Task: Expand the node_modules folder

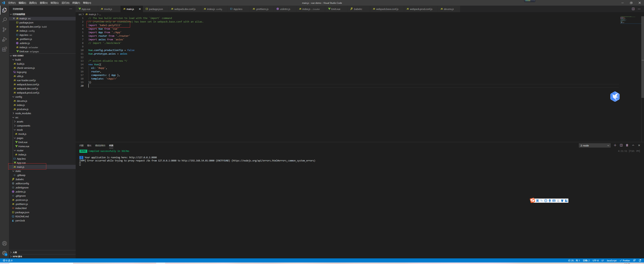Action: pos(23,113)
